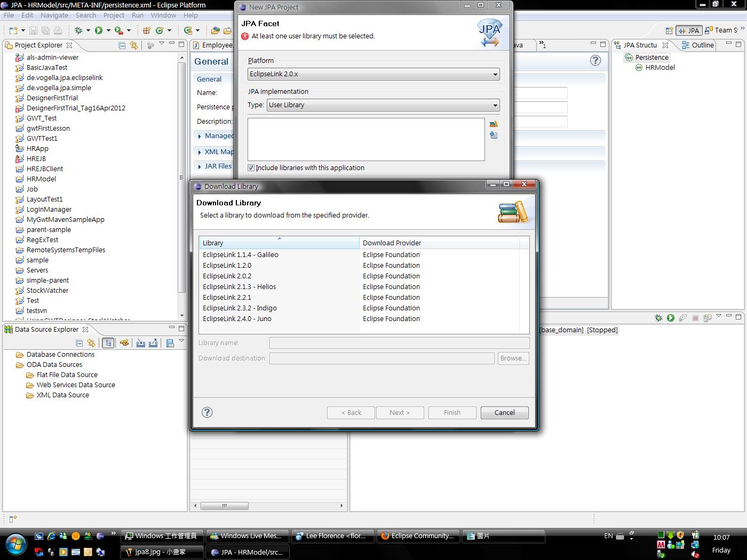Click the Download destination field
The width and height of the screenshot is (747, 560).
pos(382,358)
